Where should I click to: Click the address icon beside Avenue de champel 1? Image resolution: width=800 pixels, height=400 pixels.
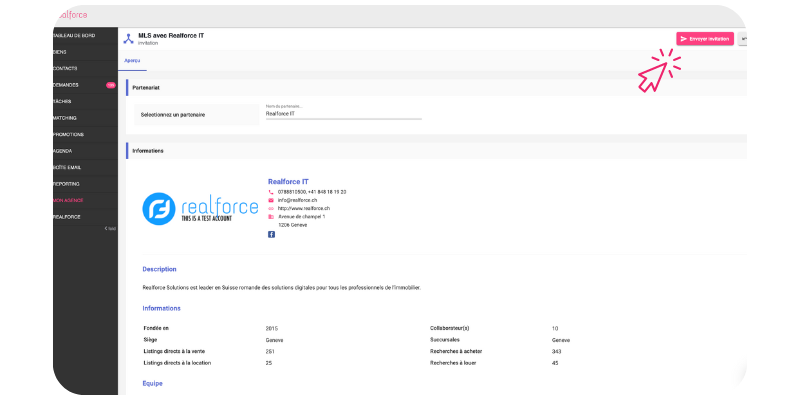pyautogui.click(x=271, y=216)
